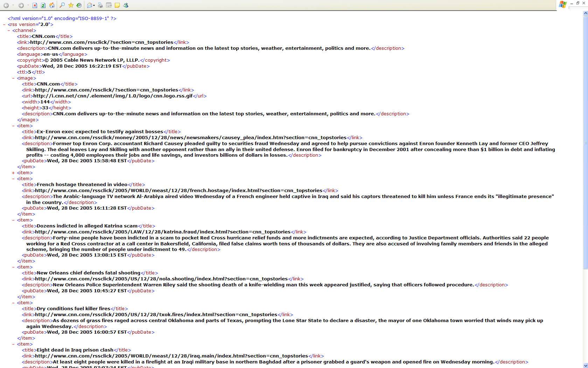588x368 pixels.
Task: Click title 'New Orleans chief defends fatal shooting'
Action: [x=89, y=273]
